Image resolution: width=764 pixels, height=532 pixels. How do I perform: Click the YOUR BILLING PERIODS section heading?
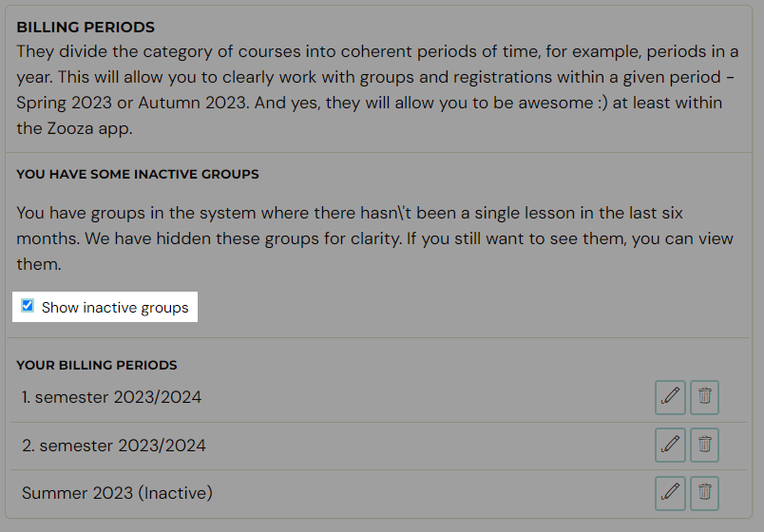(97, 365)
